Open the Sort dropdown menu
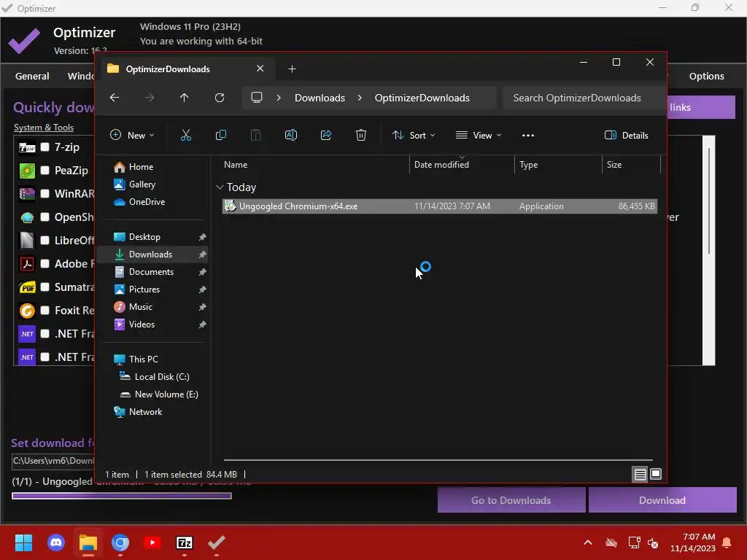747x560 pixels. click(x=414, y=135)
